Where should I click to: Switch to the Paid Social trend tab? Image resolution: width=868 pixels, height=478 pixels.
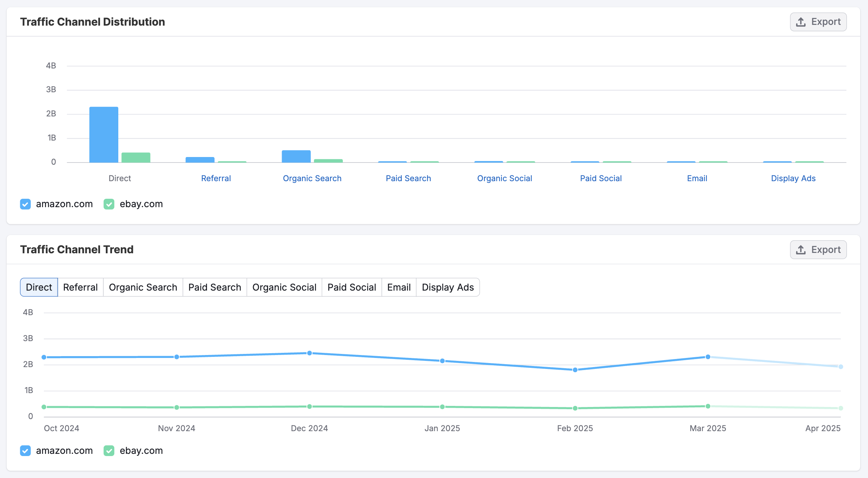click(x=352, y=287)
